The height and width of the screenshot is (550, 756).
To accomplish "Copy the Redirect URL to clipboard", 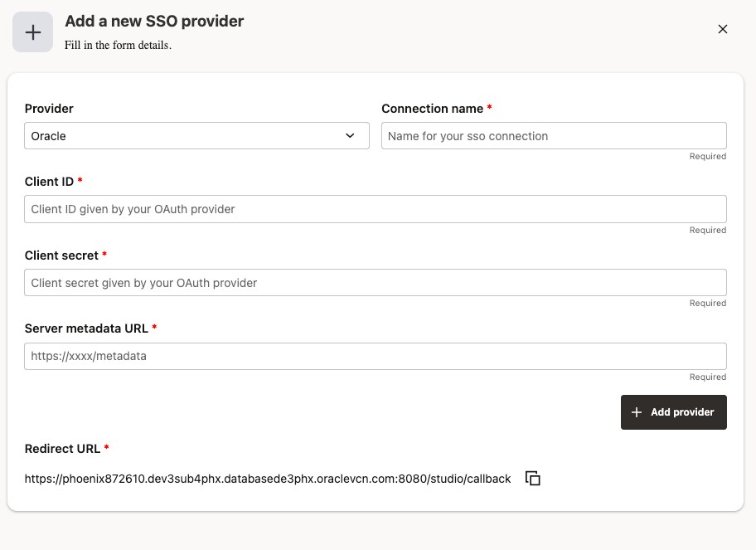I will coord(533,479).
